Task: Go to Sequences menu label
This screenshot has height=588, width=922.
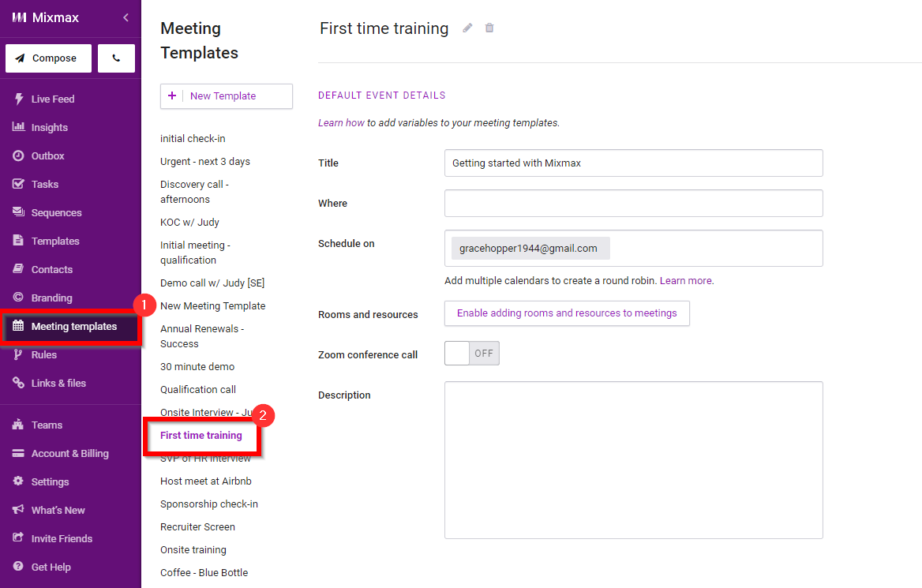Action: coord(57,212)
